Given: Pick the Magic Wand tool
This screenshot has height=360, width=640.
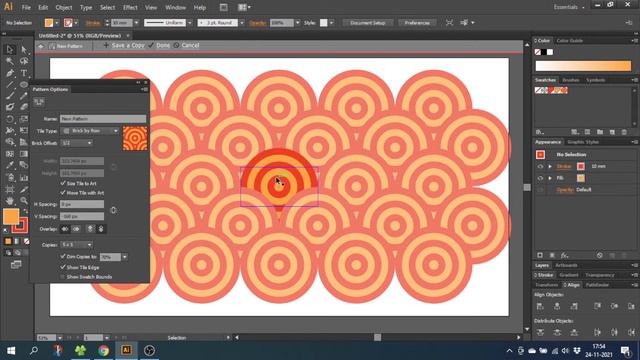Looking at the screenshot, I should (x=10, y=61).
